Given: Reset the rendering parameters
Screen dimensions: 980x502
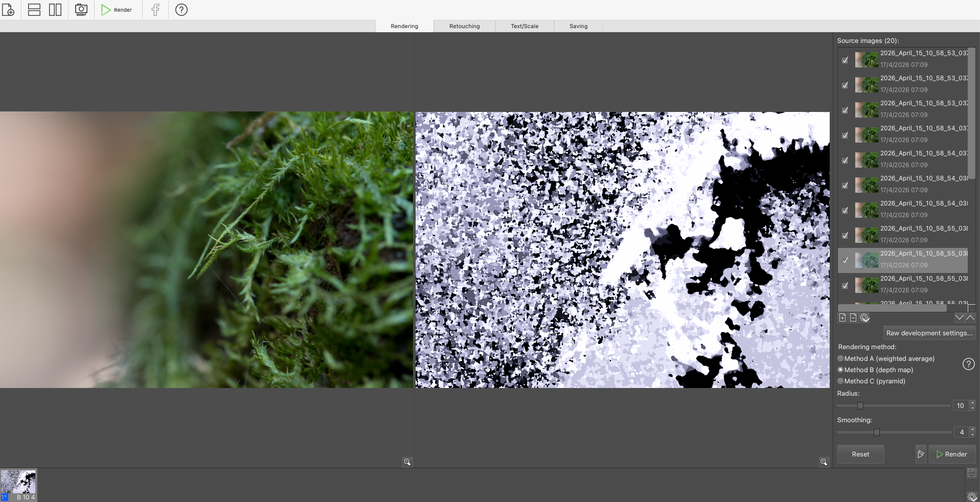Looking at the screenshot, I should tap(860, 454).
